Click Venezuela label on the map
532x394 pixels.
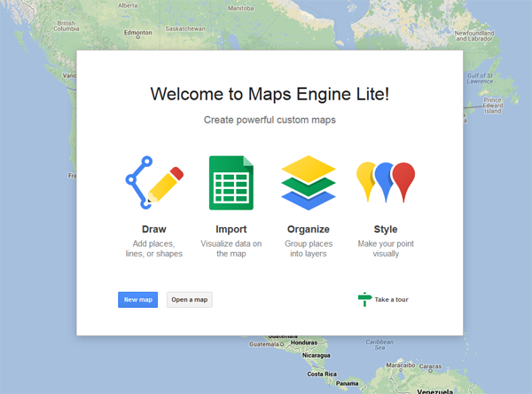[x=435, y=391]
